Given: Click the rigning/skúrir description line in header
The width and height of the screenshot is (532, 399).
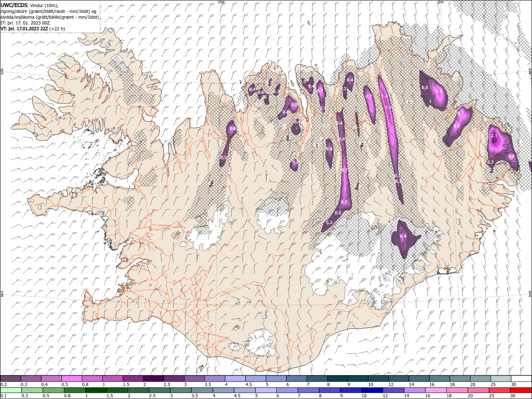Looking at the screenshot, I should 49,11.
